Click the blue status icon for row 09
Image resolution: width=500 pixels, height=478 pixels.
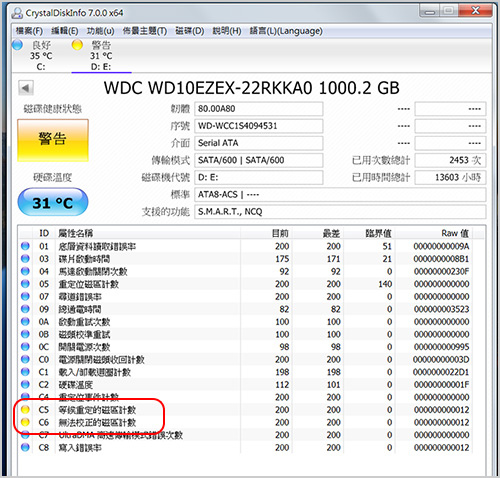[x=25, y=309]
